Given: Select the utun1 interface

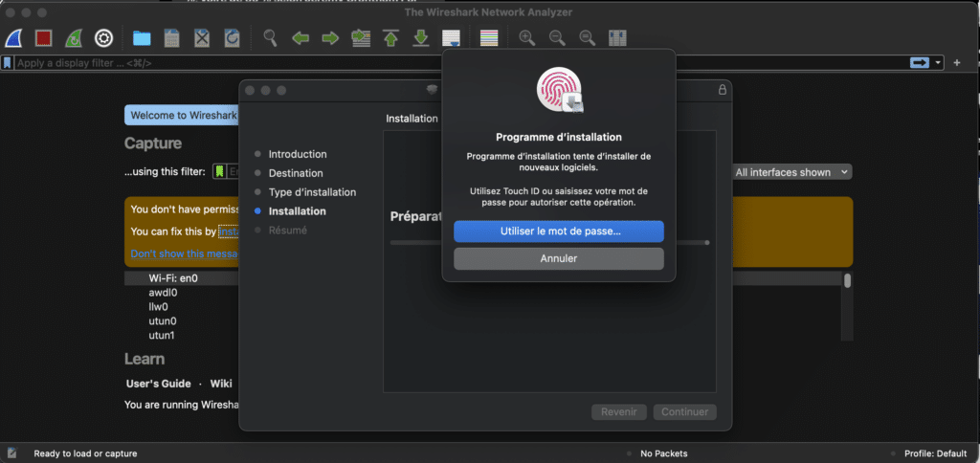Looking at the screenshot, I should pos(162,336).
